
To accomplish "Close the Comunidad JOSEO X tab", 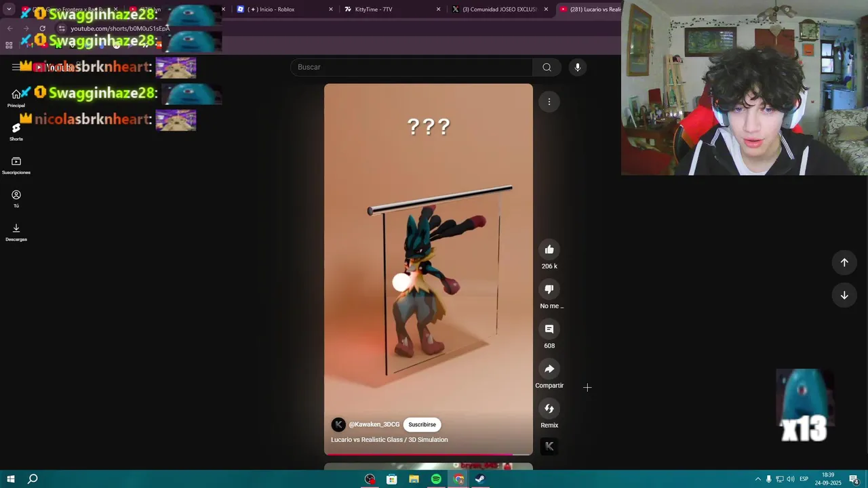I will [x=546, y=9].
